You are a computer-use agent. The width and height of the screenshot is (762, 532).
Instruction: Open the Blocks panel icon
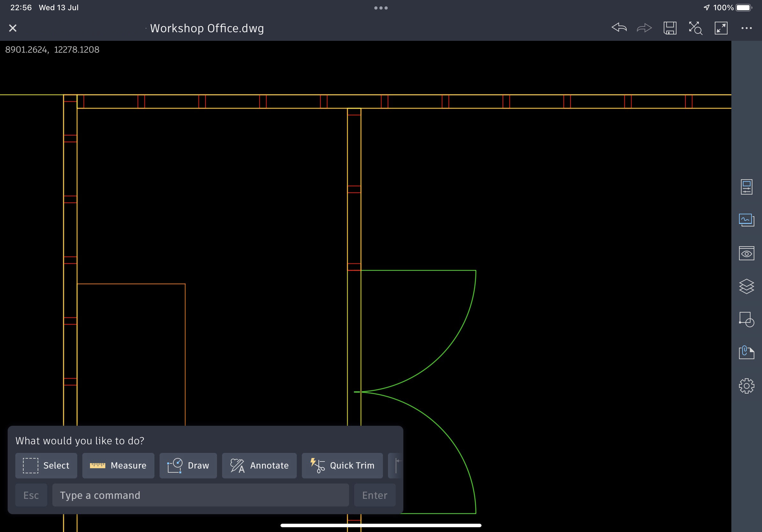(x=746, y=319)
